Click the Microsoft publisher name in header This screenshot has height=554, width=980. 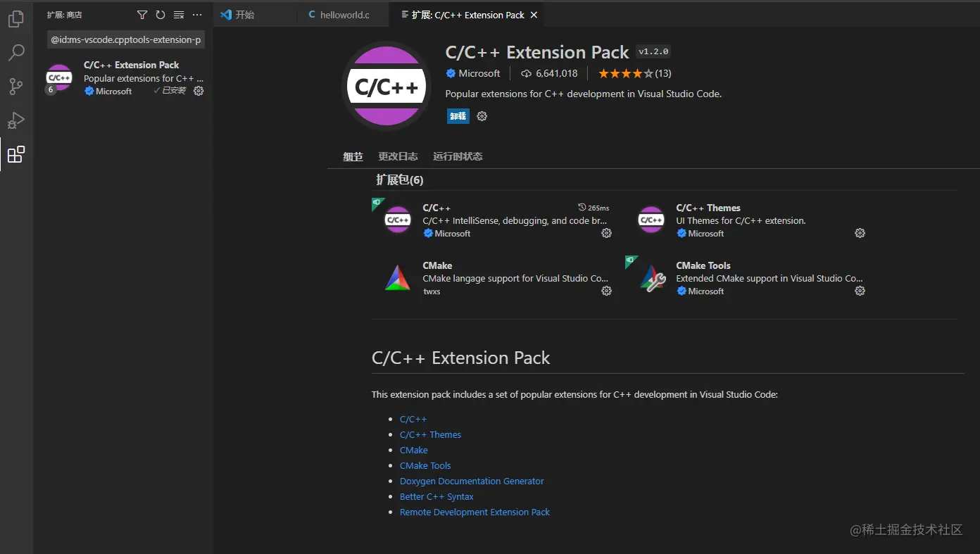[x=479, y=73]
